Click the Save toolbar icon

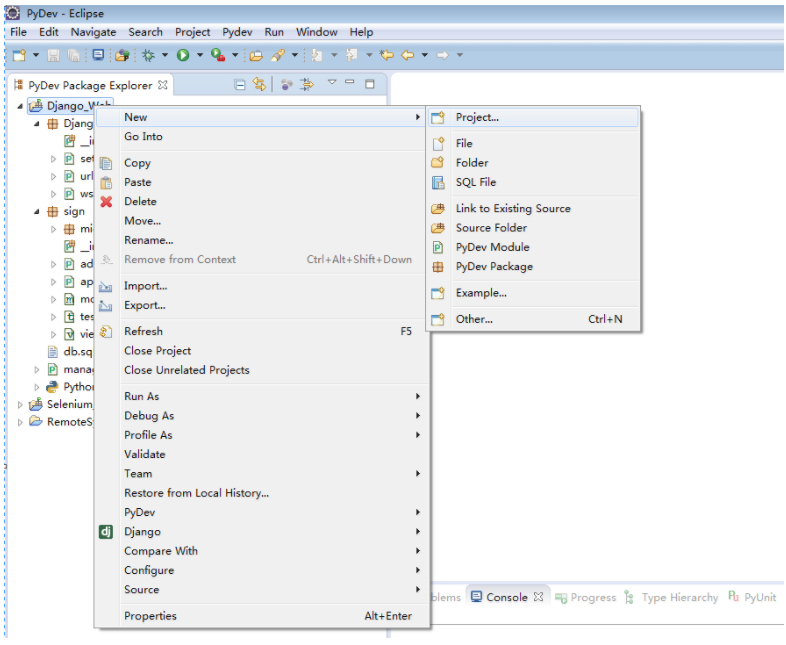coord(53,55)
